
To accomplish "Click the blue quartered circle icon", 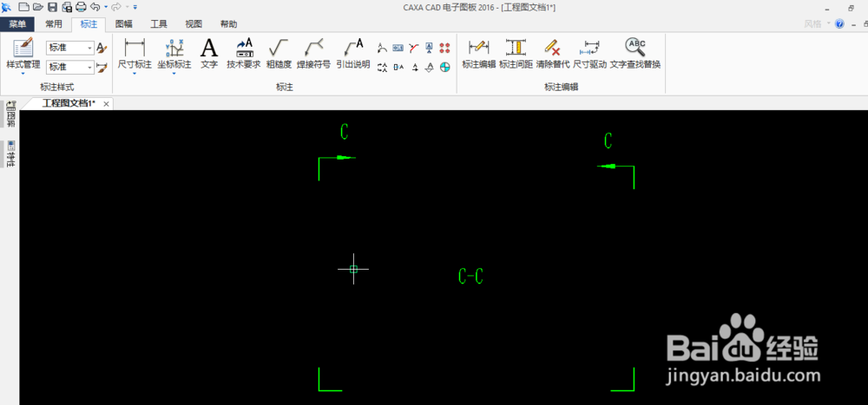I will (x=444, y=68).
